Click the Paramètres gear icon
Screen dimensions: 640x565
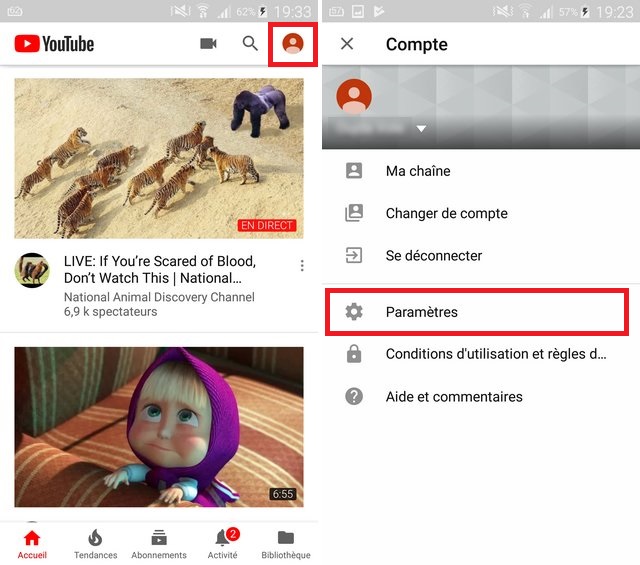pos(354,312)
